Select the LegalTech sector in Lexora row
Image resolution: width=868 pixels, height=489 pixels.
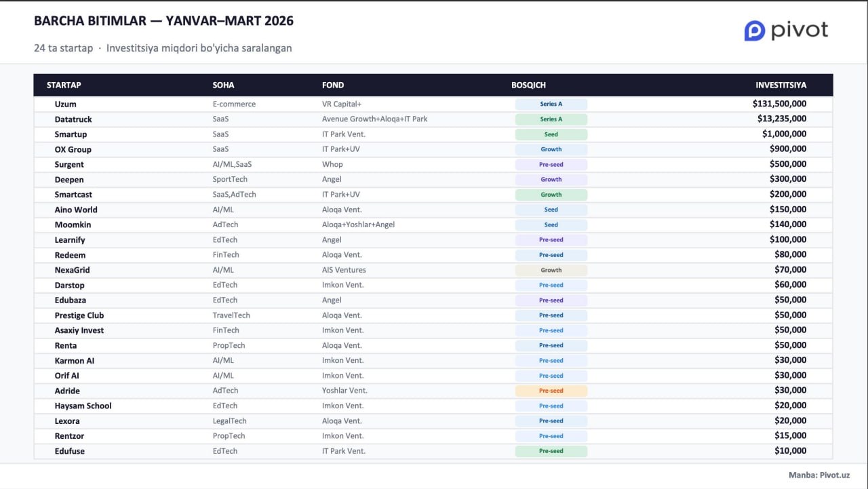[229, 420]
